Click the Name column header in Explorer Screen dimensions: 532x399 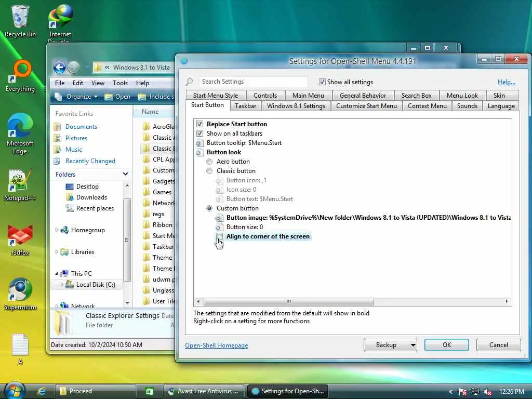[154, 112]
